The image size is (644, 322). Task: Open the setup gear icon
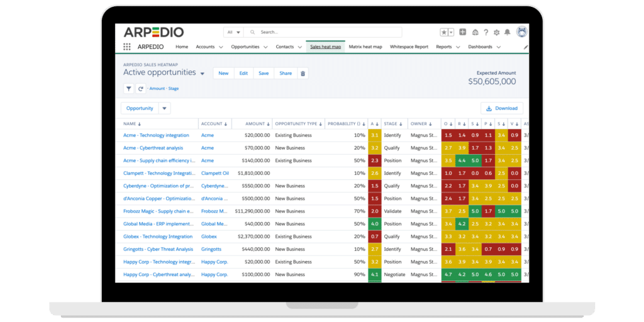tap(497, 32)
